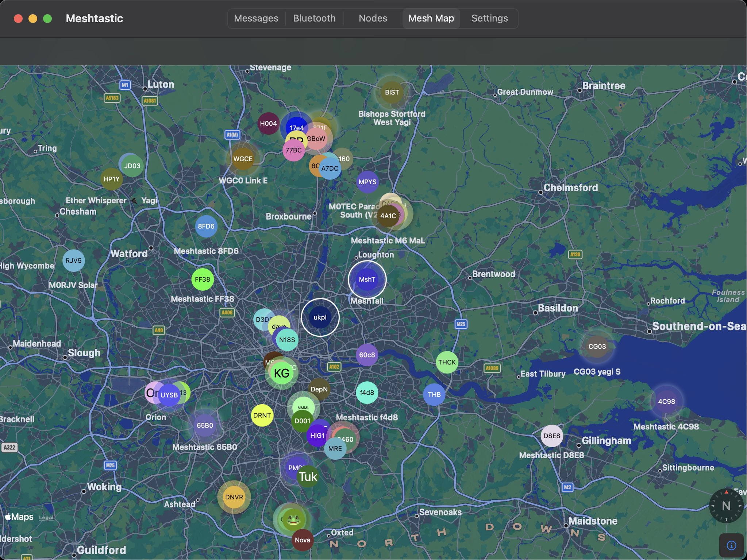Click the 'Meshtastic 4C98' text label

click(x=666, y=426)
